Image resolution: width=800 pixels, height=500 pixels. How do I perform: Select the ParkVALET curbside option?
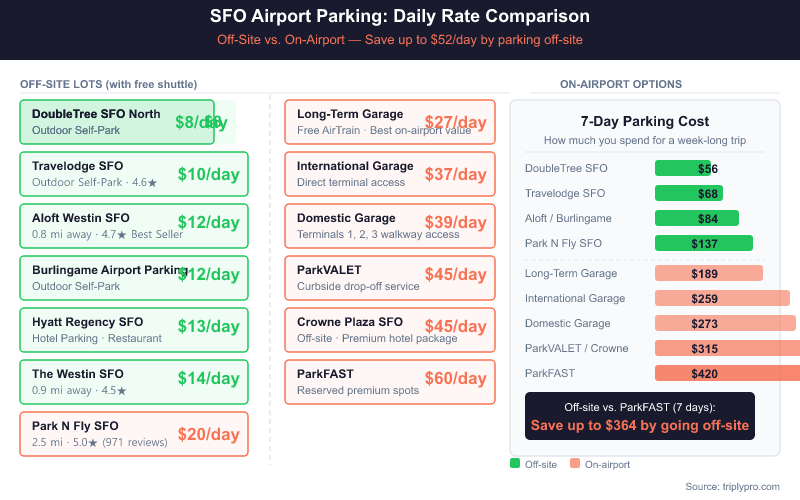[x=389, y=277]
